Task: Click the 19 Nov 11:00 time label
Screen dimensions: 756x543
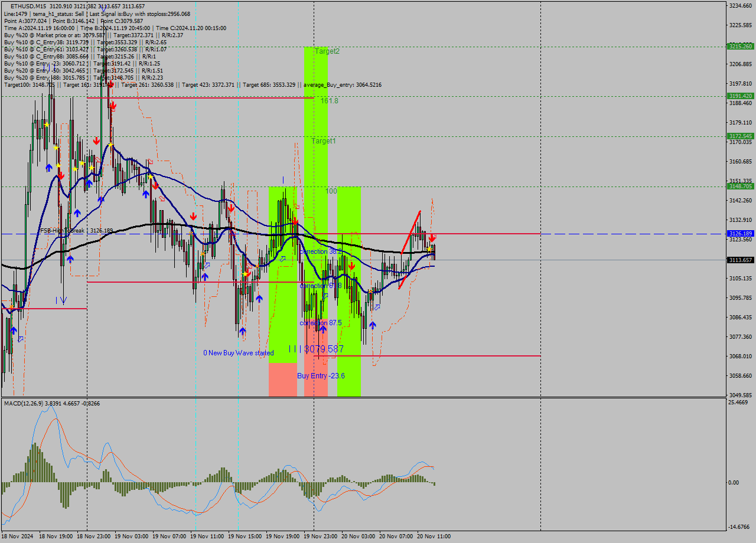Action: pyautogui.click(x=207, y=537)
